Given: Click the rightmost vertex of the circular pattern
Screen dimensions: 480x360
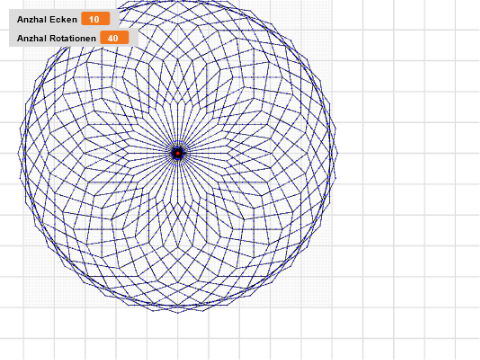Looking at the screenshot, I should click(337, 153).
